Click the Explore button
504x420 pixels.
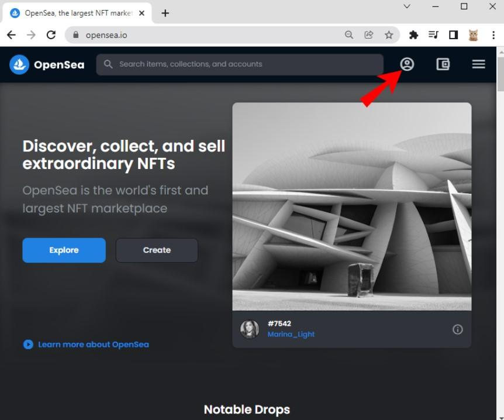tap(64, 250)
